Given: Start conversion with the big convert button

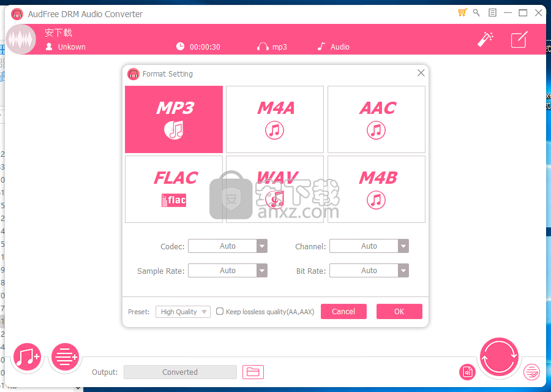Looking at the screenshot, I should point(499,357).
